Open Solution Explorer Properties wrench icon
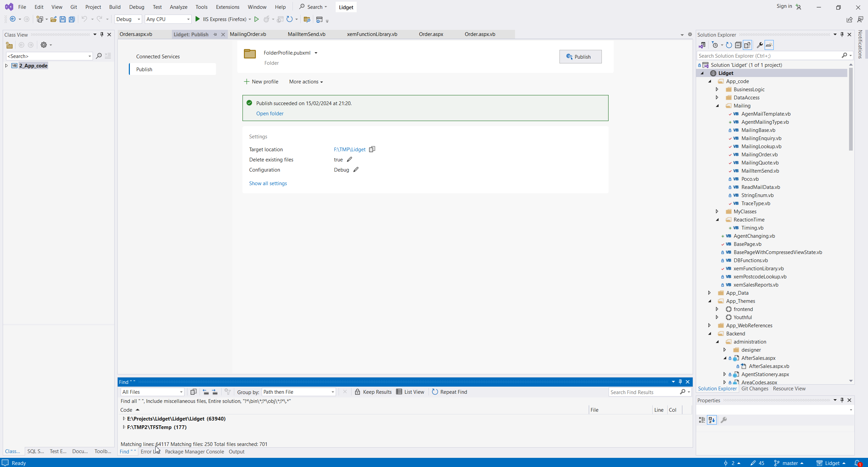 (760, 45)
